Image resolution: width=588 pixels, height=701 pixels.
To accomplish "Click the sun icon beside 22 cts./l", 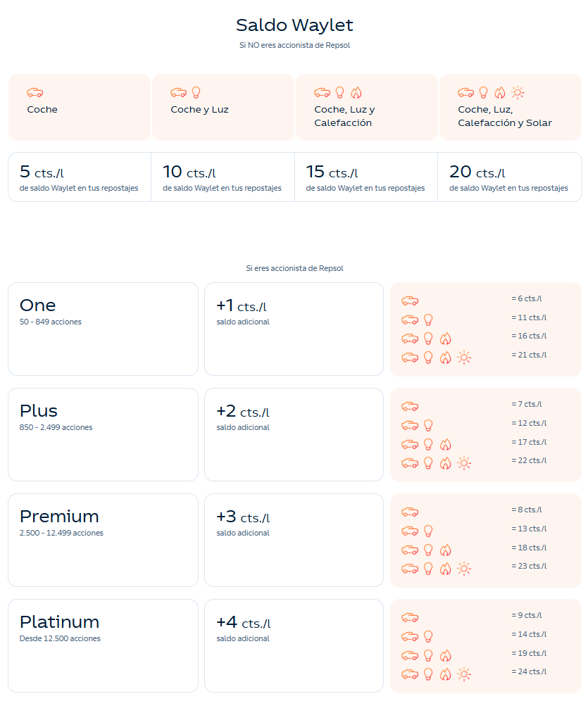I will tap(464, 463).
